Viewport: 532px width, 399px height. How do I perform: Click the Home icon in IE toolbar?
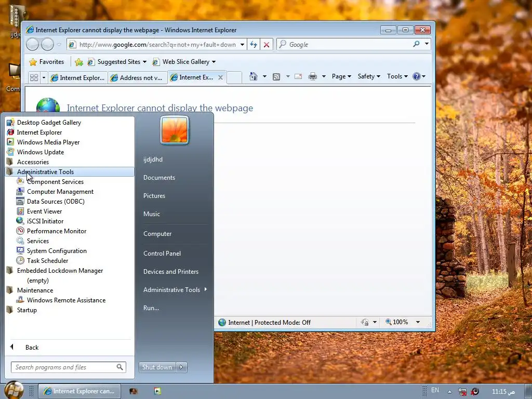click(x=254, y=76)
